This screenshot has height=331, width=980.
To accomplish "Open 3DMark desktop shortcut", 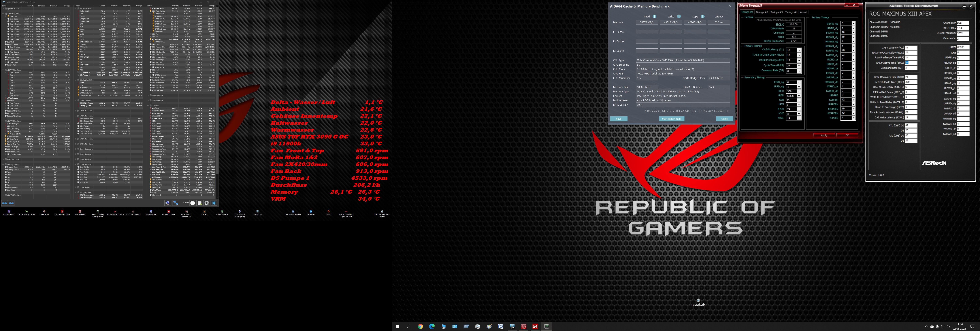I will [x=204, y=213].
